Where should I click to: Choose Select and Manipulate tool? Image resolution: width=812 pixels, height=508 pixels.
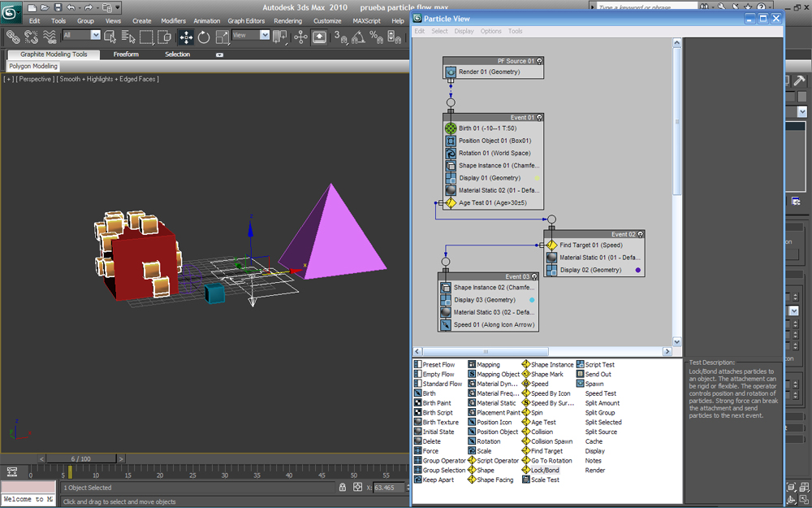click(301, 37)
